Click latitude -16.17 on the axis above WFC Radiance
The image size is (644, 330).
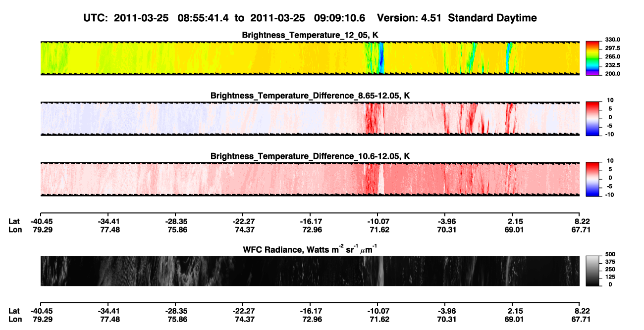pos(311,221)
